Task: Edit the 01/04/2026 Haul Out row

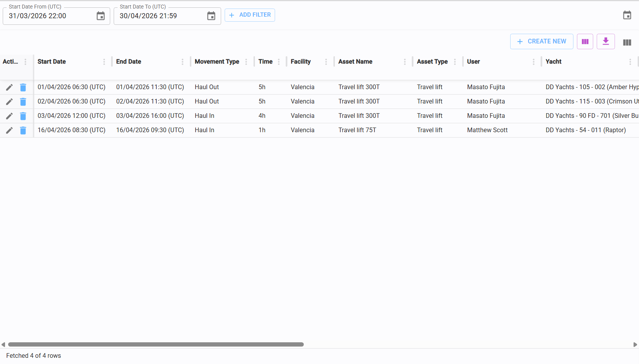Action: [x=9, y=87]
